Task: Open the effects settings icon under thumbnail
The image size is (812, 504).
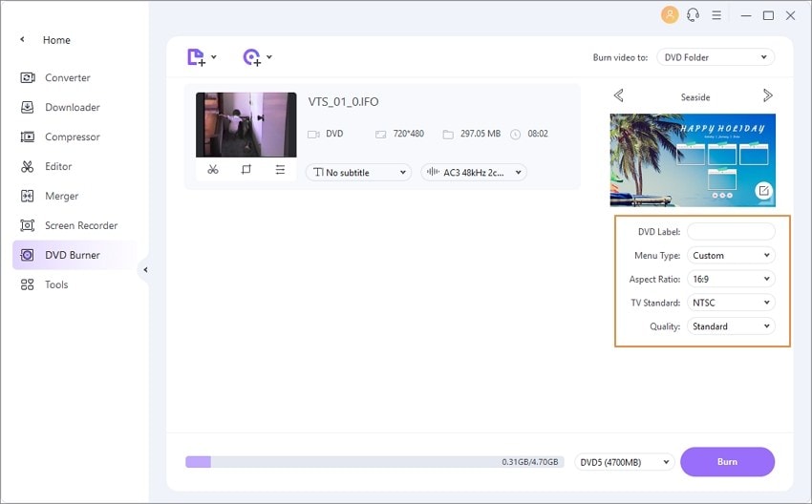Action: (x=280, y=169)
